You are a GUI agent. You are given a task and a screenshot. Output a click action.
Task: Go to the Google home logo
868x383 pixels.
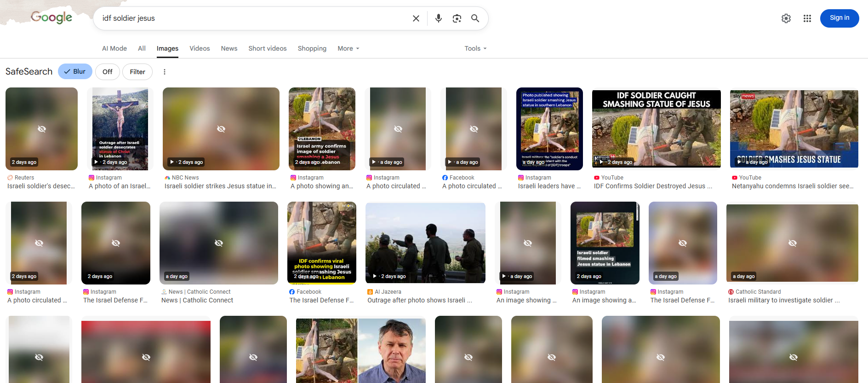coord(51,17)
